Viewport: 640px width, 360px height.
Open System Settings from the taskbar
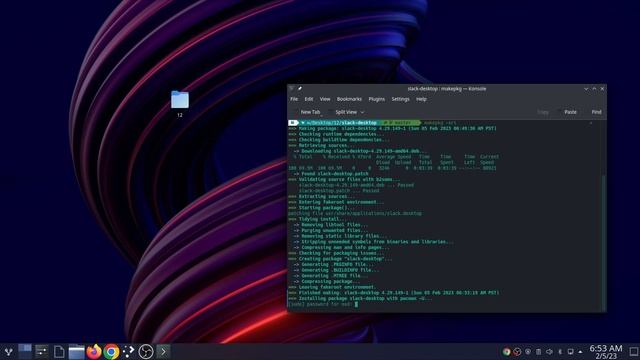click(42, 351)
